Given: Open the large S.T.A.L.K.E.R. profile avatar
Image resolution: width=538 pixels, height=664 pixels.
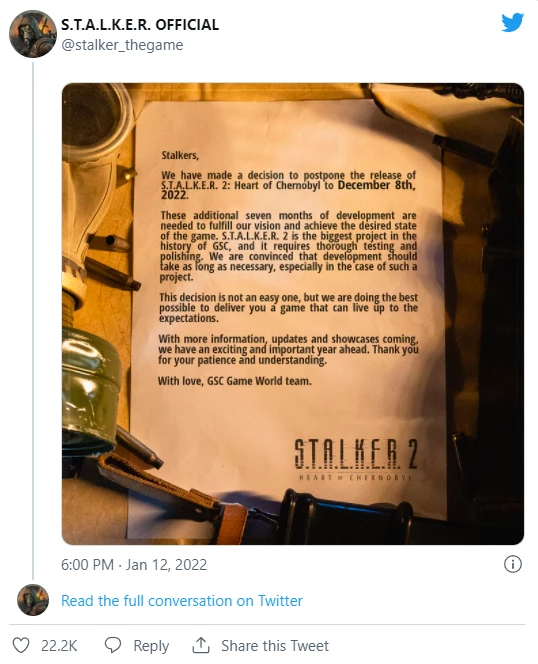Looking at the screenshot, I should click(x=33, y=34).
